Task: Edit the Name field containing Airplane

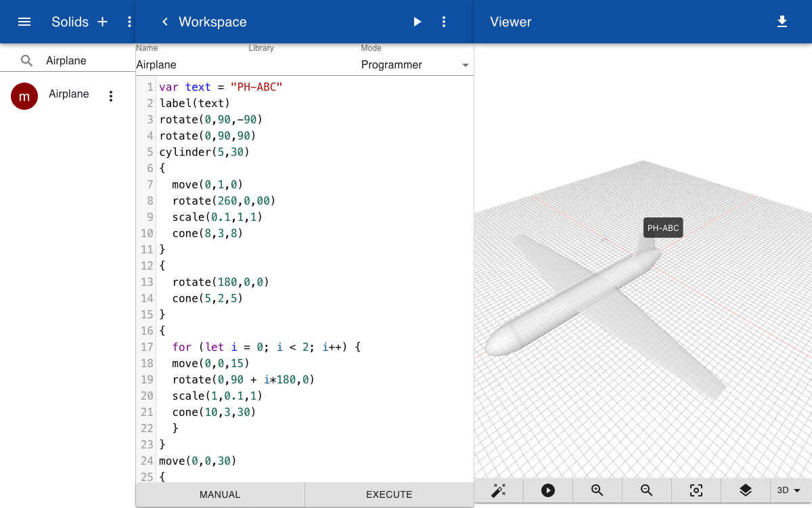Action: pyautogui.click(x=190, y=65)
